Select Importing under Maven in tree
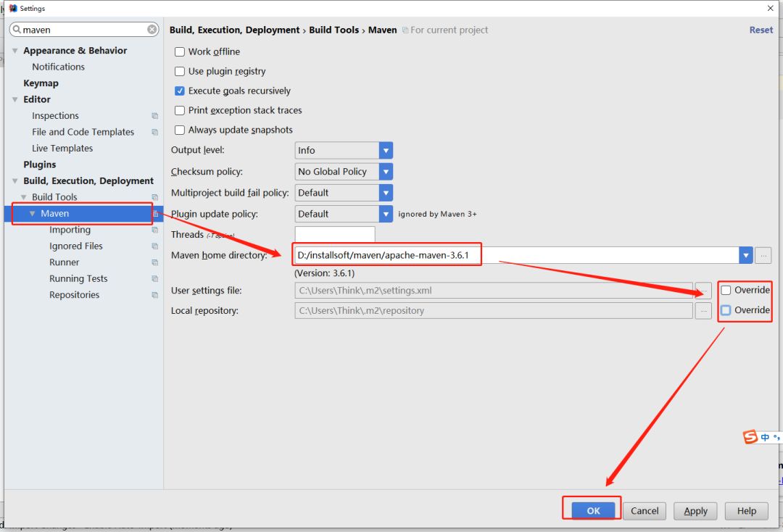 70,230
